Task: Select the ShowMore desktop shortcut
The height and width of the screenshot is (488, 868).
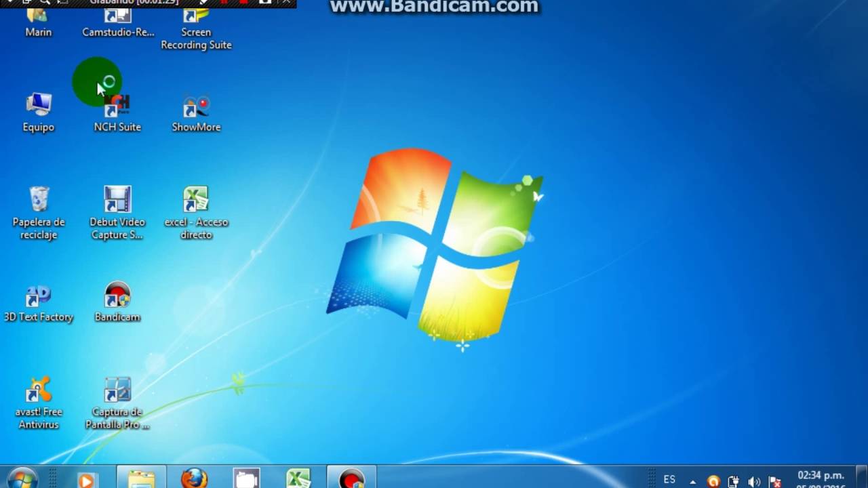Action: tap(196, 113)
